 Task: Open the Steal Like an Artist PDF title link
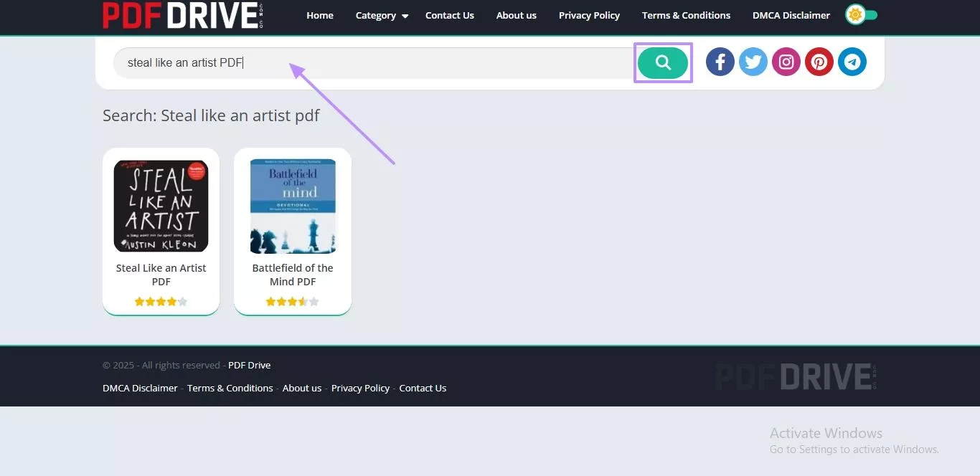pyautogui.click(x=161, y=275)
